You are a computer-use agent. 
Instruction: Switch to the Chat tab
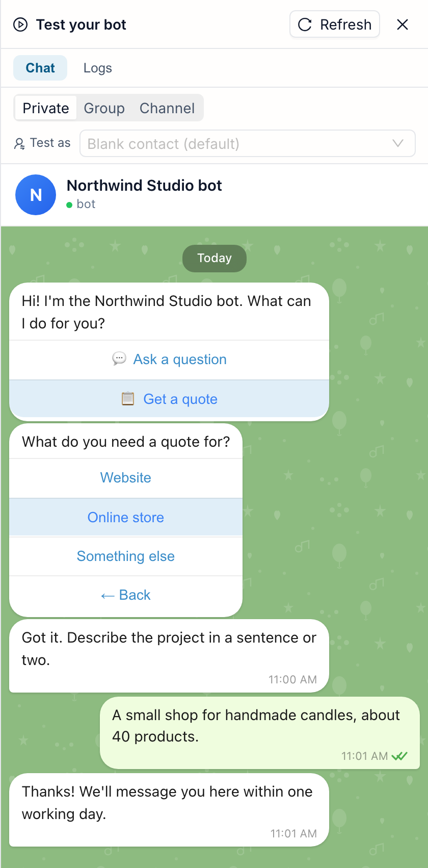[x=40, y=68]
